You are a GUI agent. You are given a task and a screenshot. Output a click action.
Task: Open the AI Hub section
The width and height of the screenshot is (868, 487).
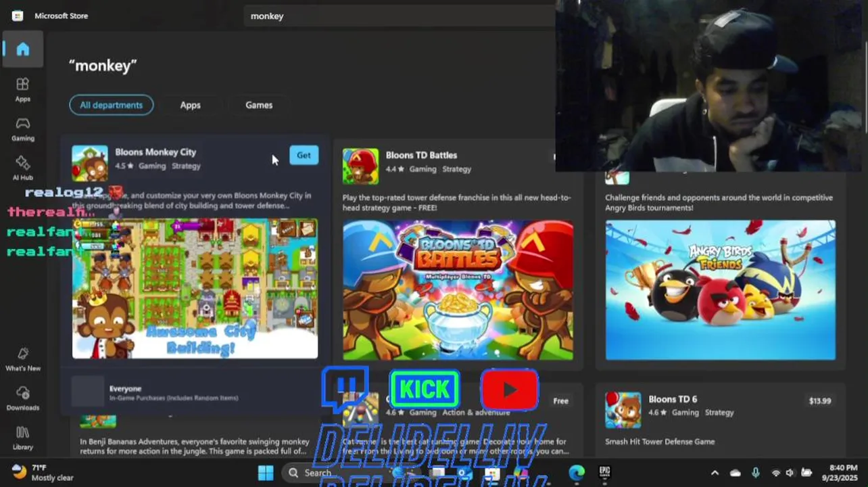tap(23, 168)
